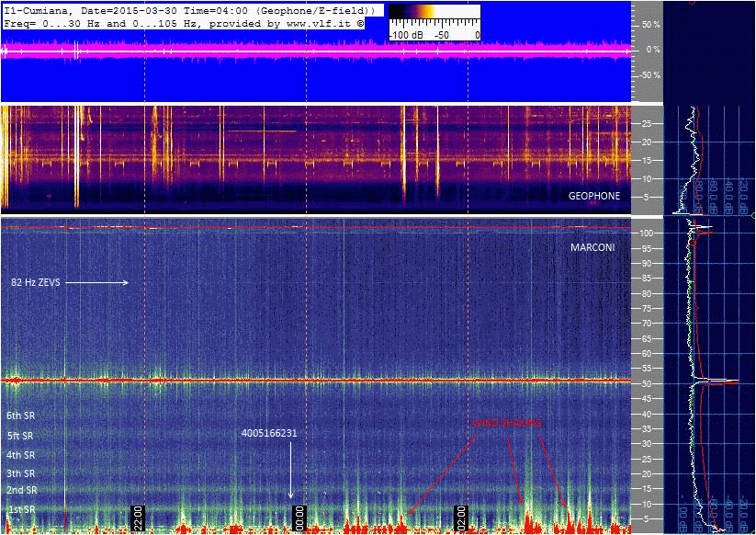The width and height of the screenshot is (756, 535).
Task: Click the '1st SR' label
Action: (22, 509)
